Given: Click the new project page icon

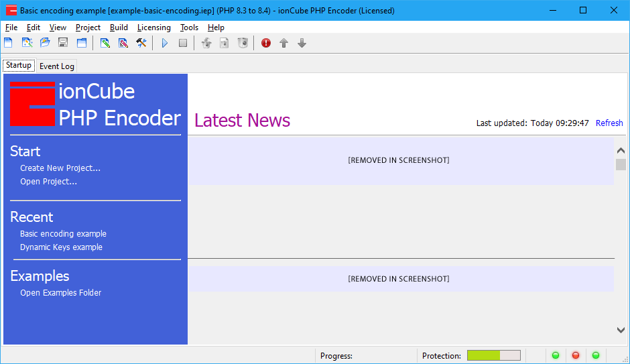Looking at the screenshot, I should click(x=9, y=43).
